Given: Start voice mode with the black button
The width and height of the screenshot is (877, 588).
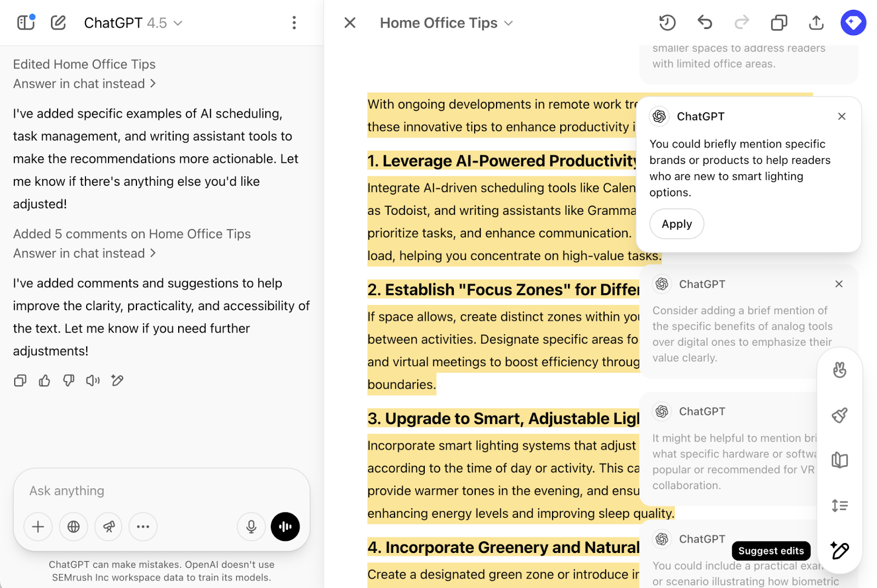Looking at the screenshot, I should (284, 527).
